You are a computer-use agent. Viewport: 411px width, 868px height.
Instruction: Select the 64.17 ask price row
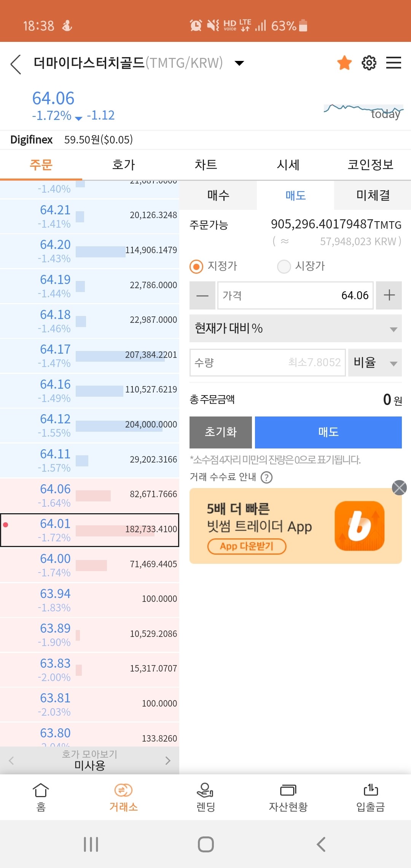89,356
